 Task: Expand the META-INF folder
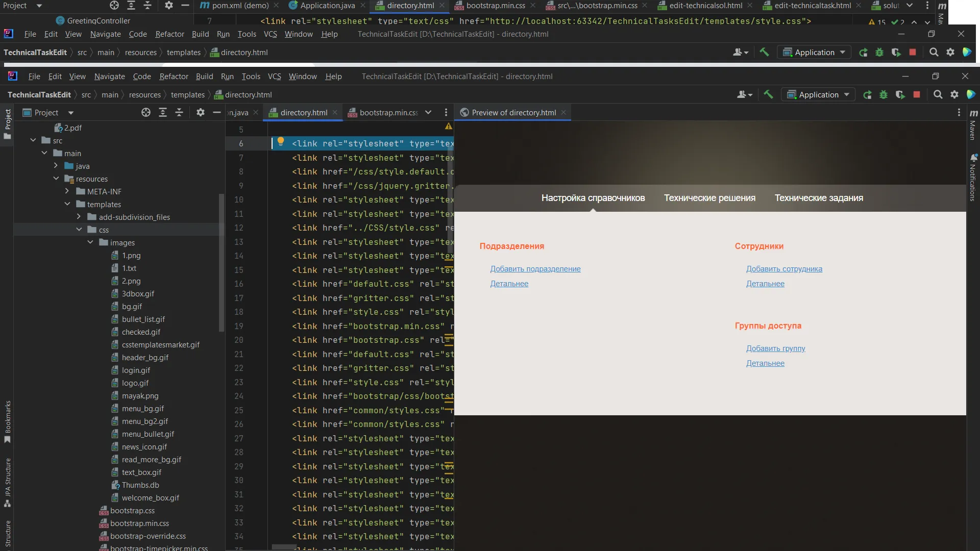coord(67,191)
